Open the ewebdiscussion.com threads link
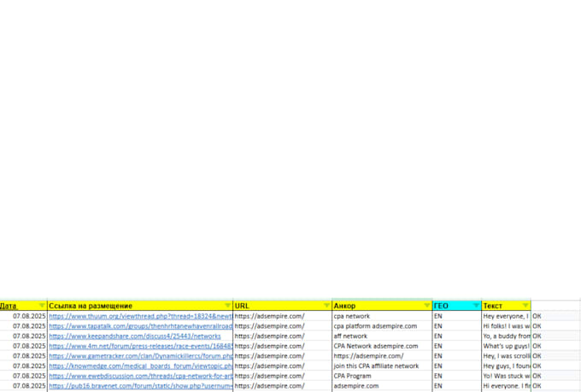Screen dimensions: 581x392 (x=141, y=376)
